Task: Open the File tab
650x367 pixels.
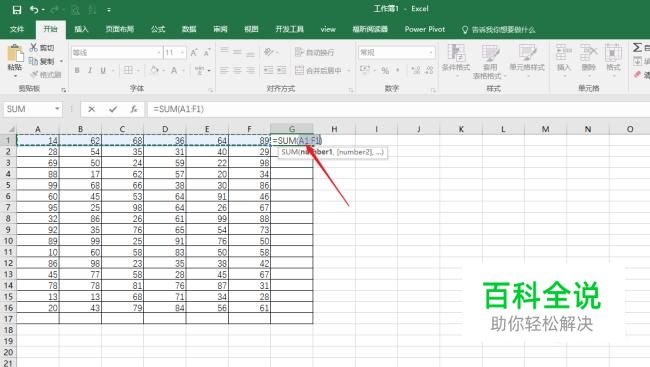Action: (x=17, y=29)
